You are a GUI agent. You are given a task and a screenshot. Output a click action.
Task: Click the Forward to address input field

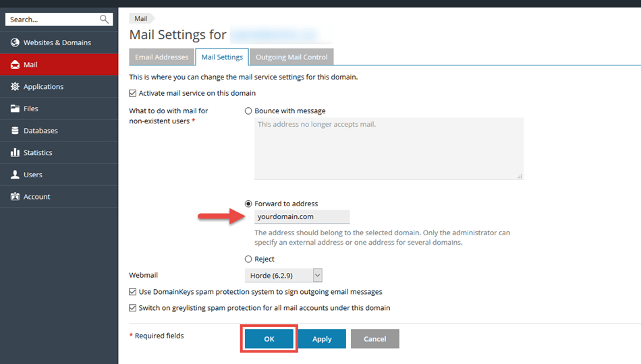(x=302, y=217)
